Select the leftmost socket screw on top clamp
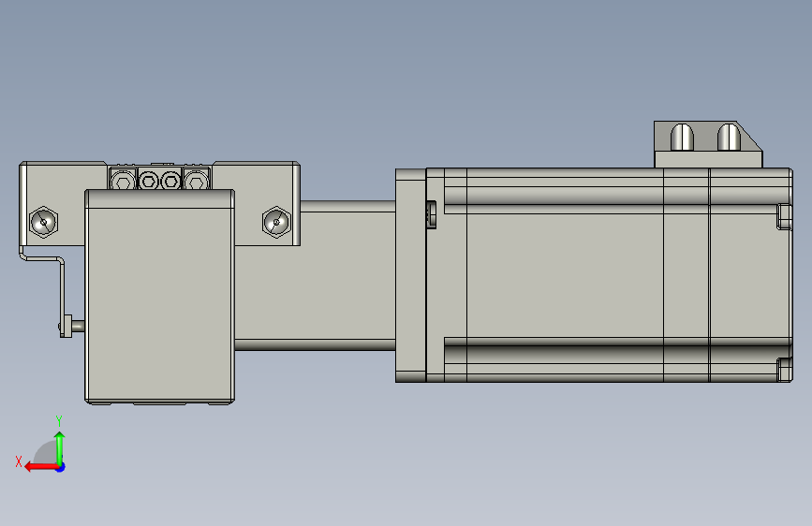Viewport: 812px width, 526px height. tap(123, 181)
